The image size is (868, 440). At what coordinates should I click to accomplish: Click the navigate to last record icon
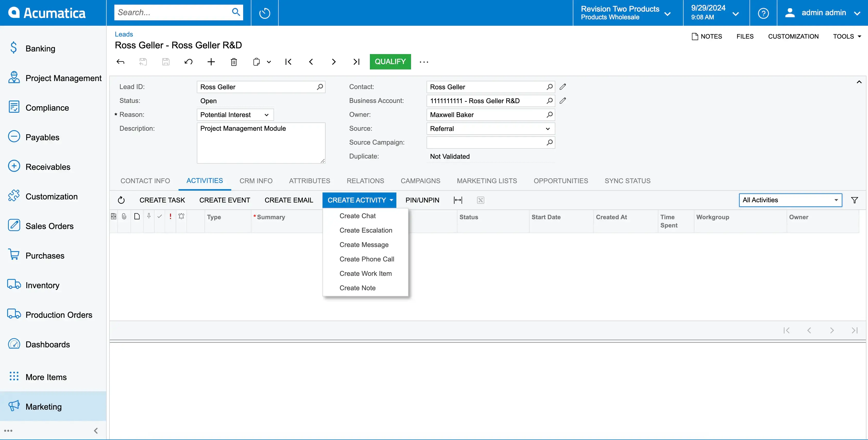[x=356, y=61]
